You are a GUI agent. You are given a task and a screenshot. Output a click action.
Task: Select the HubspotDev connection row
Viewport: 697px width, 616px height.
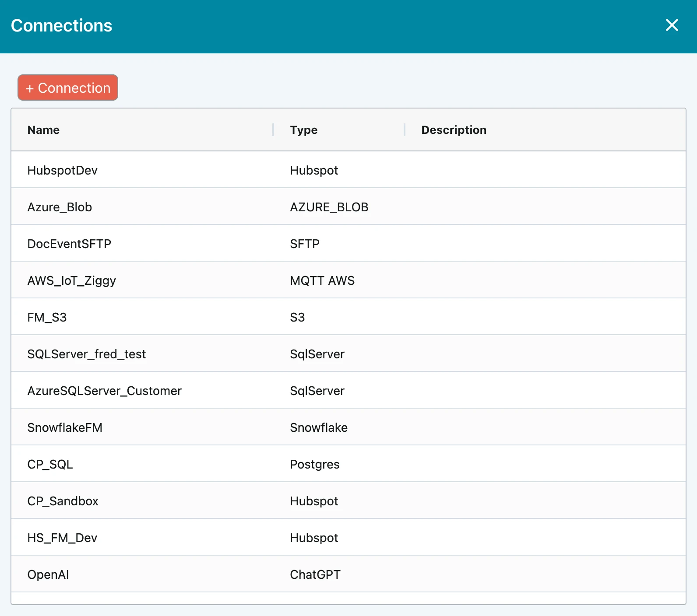pos(62,170)
